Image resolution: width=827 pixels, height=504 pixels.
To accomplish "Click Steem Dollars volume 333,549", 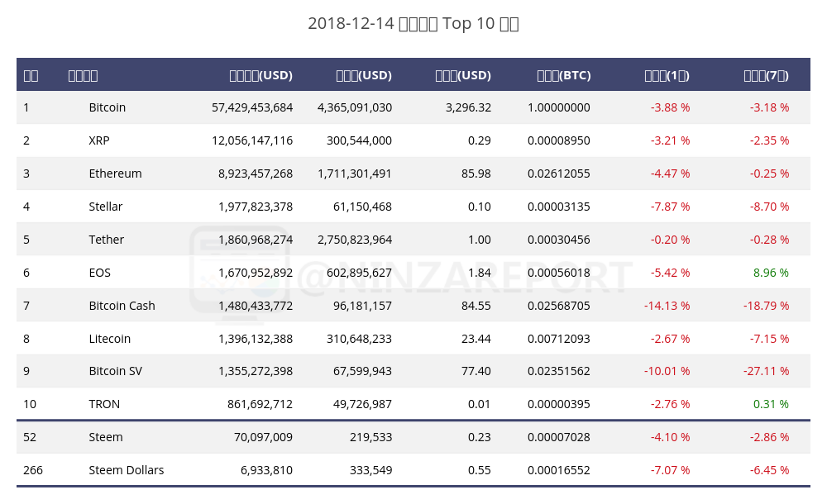I will coord(370,470).
